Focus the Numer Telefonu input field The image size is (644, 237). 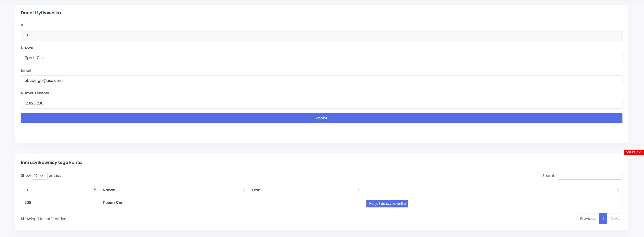[321, 103]
